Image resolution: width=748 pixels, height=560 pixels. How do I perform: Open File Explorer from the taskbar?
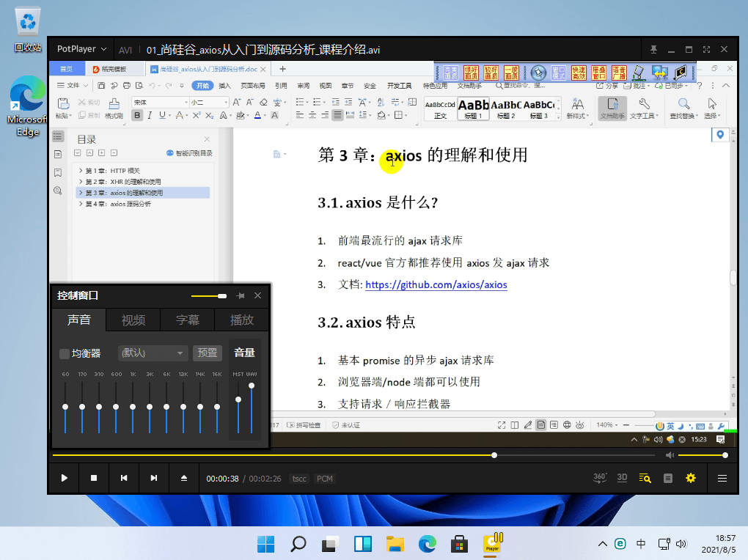pyautogui.click(x=395, y=544)
